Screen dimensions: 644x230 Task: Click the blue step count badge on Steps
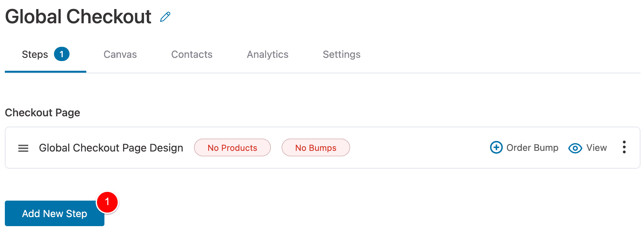coord(62,54)
